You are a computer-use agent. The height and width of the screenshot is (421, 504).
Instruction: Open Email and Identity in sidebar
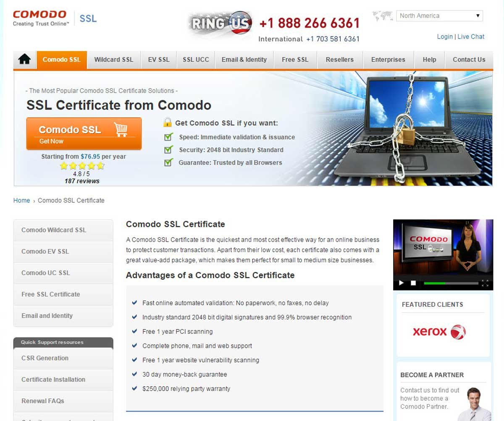63,316
